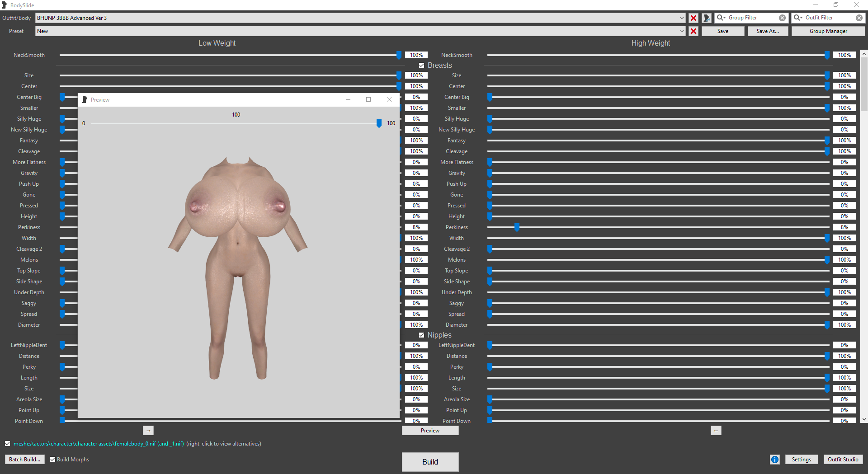This screenshot has height=474, width=868.
Task: Click the femalebody_0.nif output path link
Action: [x=99, y=444]
